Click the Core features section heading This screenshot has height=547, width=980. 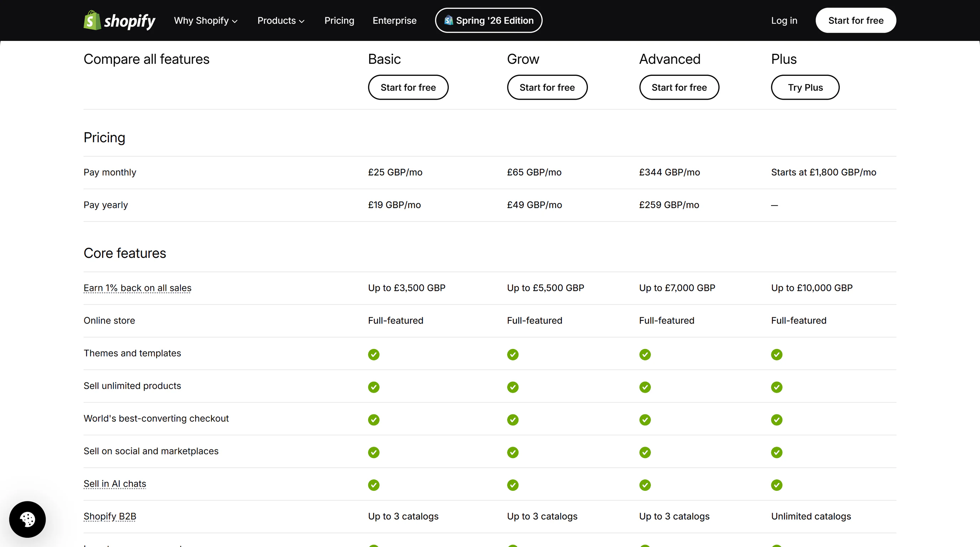tap(125, 253)
